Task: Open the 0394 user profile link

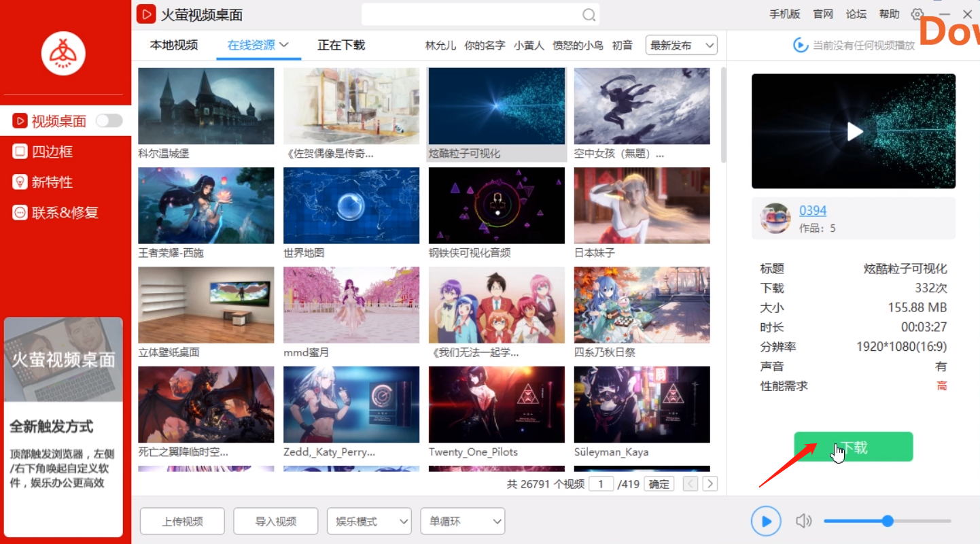Action: pos(813,210)
